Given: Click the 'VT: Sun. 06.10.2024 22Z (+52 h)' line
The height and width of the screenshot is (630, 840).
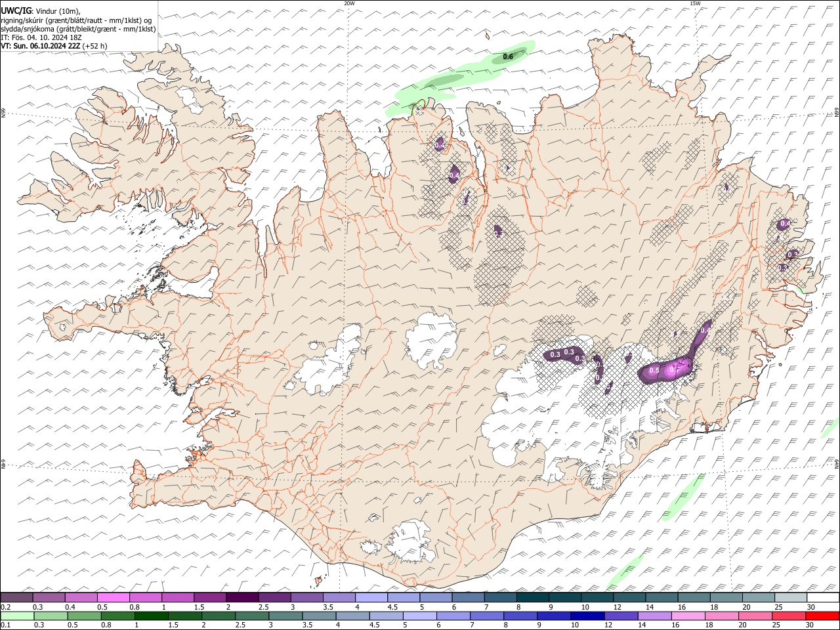Looking at the screenshot, I should pyautogui.click(x=54, y=46).
